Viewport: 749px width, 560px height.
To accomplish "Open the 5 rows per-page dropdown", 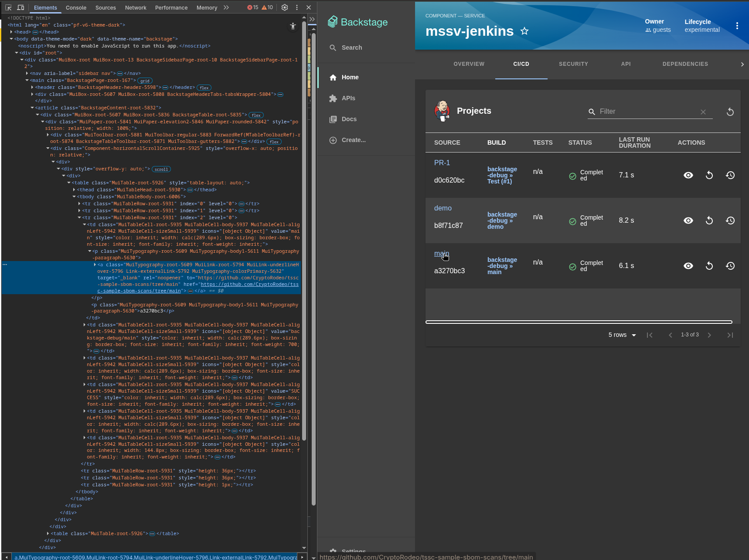I will [622, 335].
